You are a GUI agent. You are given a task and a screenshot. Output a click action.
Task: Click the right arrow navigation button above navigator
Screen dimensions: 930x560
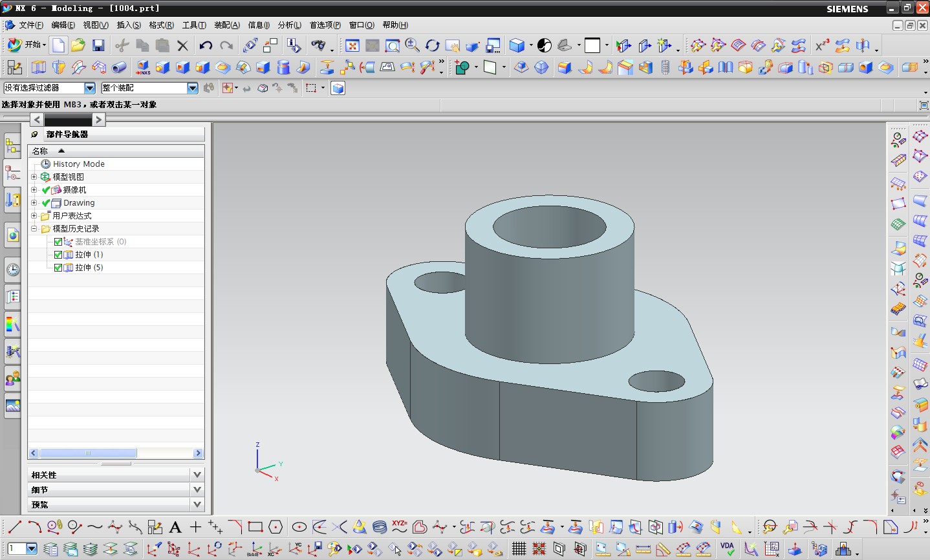click(98, 120)
